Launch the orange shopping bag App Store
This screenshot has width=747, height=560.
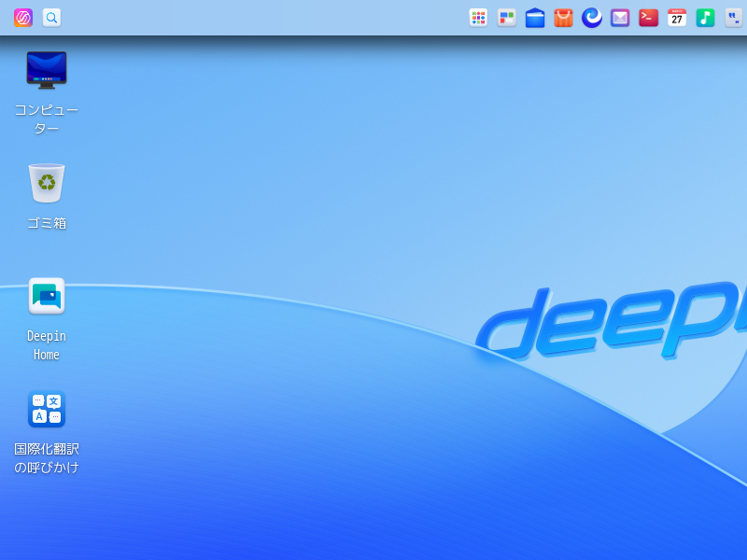(563, 18)
